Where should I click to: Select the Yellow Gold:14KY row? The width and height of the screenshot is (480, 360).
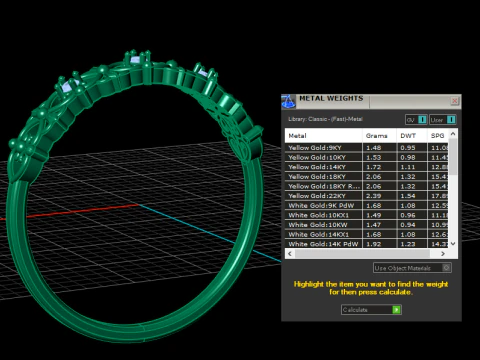point(366,167)
